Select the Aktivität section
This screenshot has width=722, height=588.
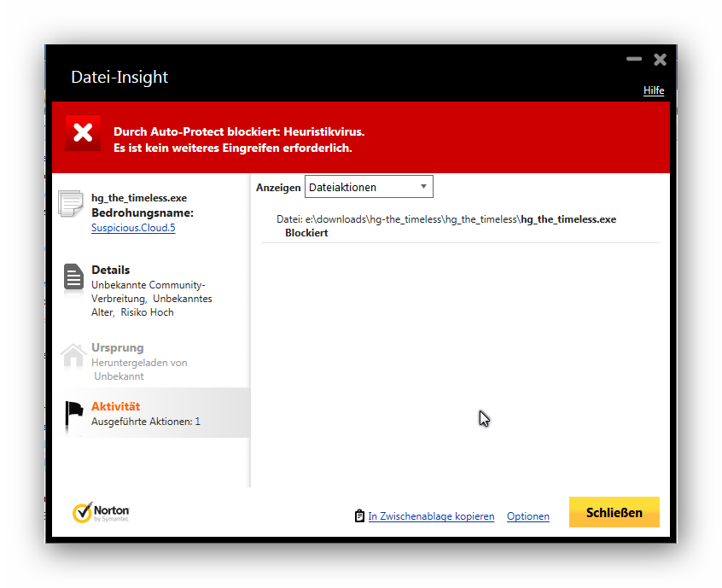152,412
